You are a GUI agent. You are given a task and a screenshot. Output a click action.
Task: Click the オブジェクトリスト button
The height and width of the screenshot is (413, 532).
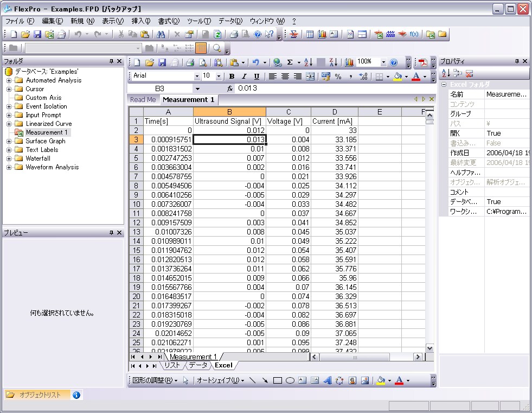click(x=37, y=395)
